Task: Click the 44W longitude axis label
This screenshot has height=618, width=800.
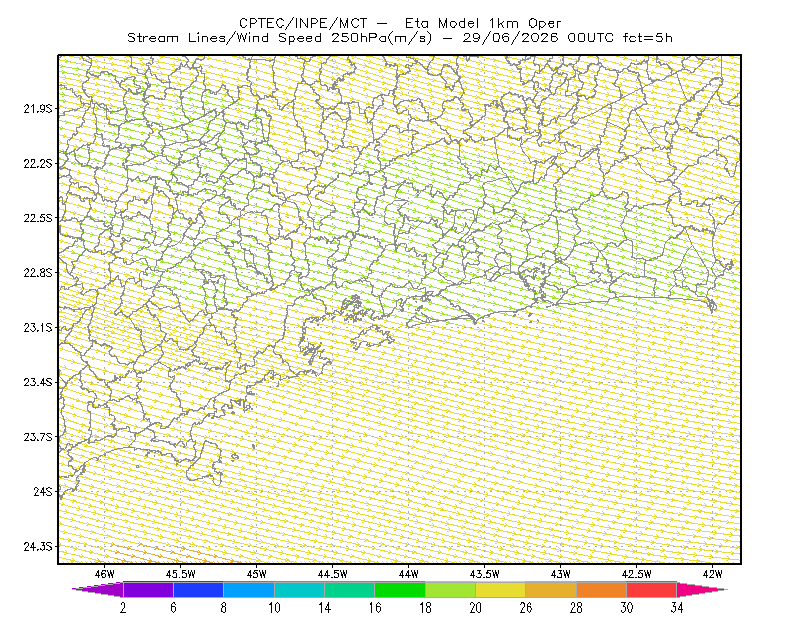Action: click(409, 574)
